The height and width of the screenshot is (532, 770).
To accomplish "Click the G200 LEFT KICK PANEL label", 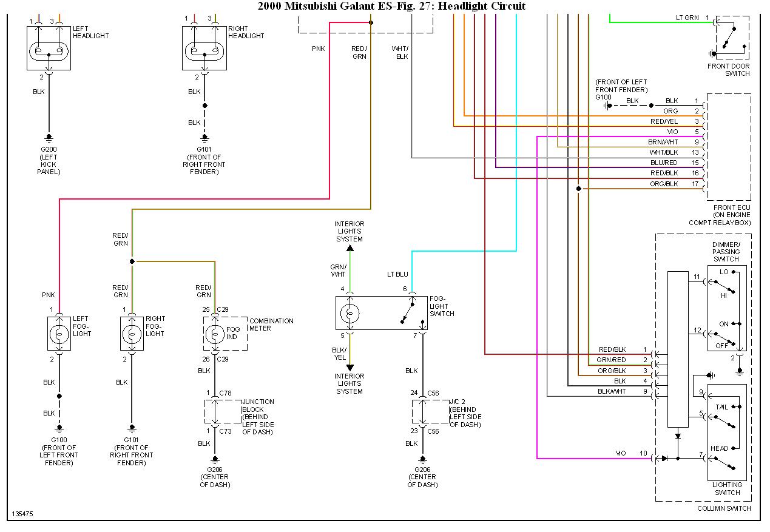I will [49, 160].
